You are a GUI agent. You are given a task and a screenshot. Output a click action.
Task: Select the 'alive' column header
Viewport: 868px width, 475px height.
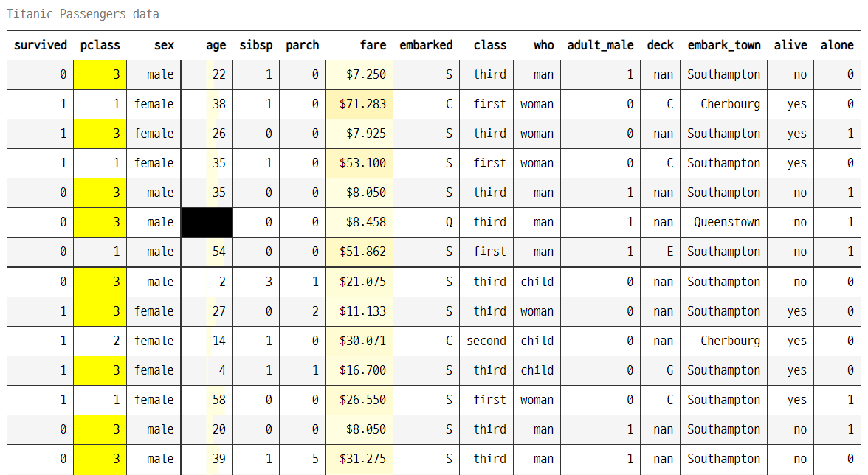(790, 45)
